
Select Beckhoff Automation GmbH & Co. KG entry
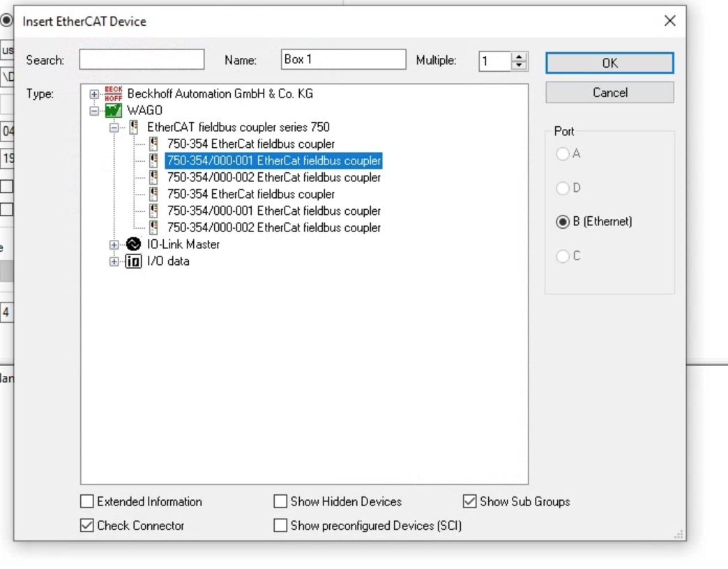(220, 93)
